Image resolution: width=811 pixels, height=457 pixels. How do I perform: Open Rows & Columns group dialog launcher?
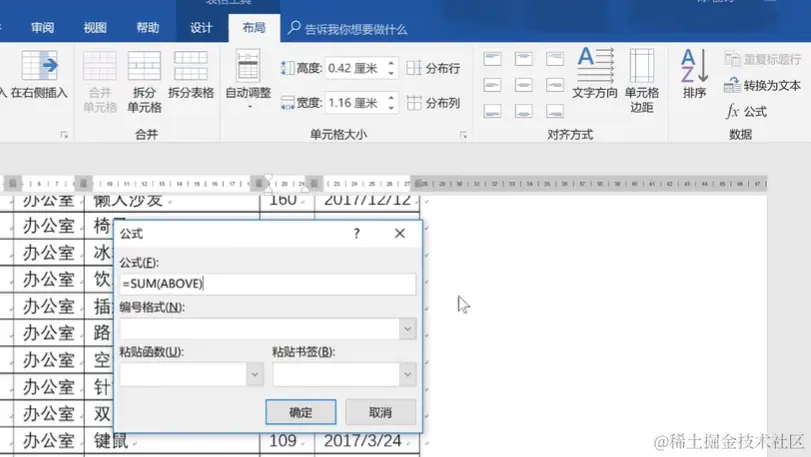coord(64,135)
